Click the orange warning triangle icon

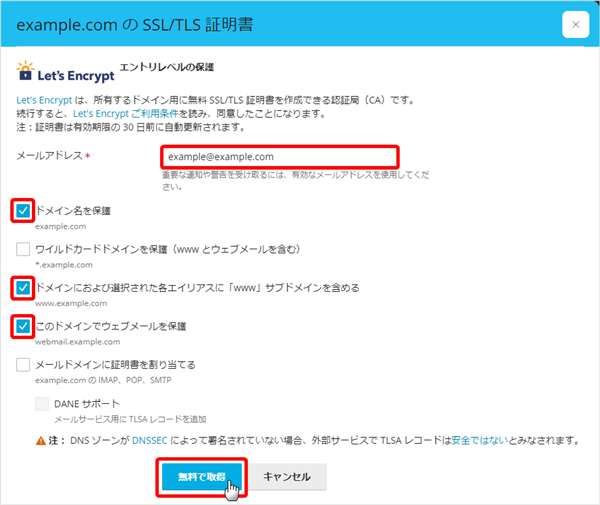pos(41,441)
